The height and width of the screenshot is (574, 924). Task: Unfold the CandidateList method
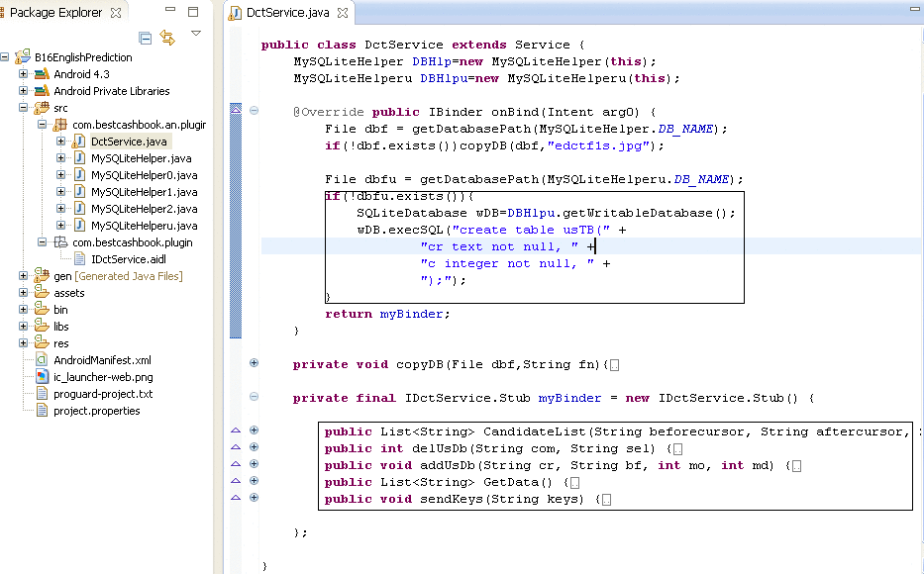(x=254, y=430)
